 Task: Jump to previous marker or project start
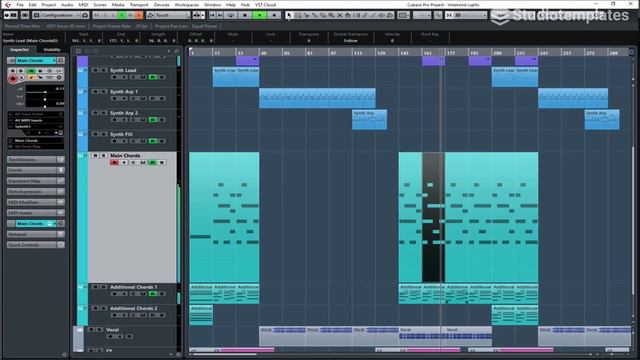click(212, 15)
